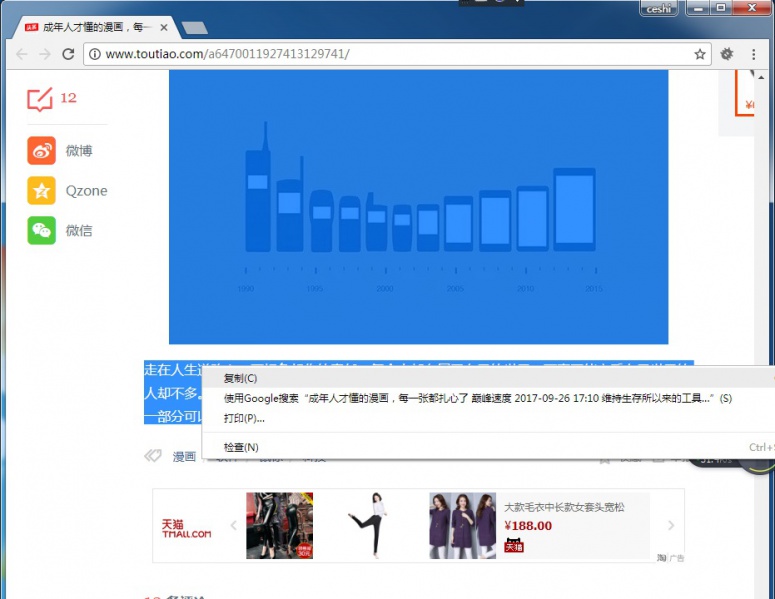Open Chrome three-dot menu

pos(753,54)
